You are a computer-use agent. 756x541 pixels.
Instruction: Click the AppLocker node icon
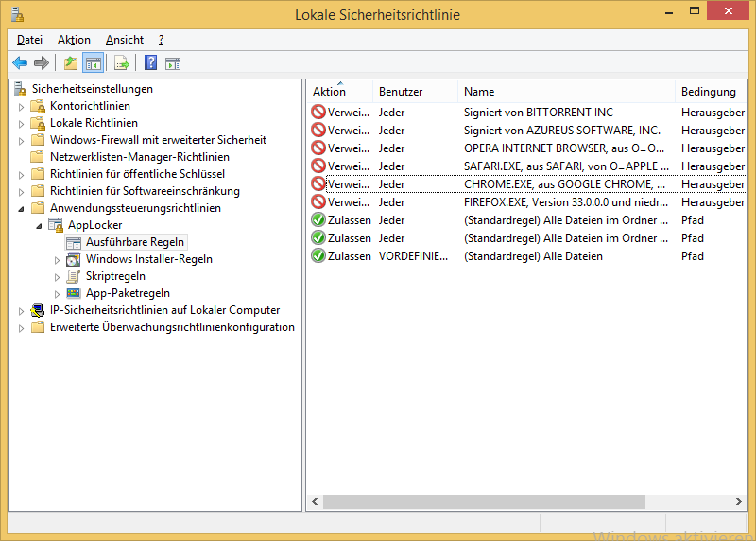(x=56, y=225)
